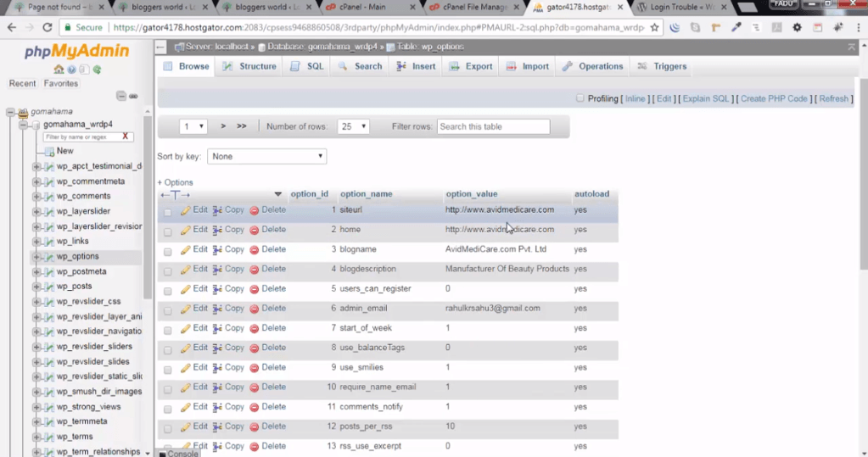Click the panel collapse icon beside Server breadcrumb

160,47
